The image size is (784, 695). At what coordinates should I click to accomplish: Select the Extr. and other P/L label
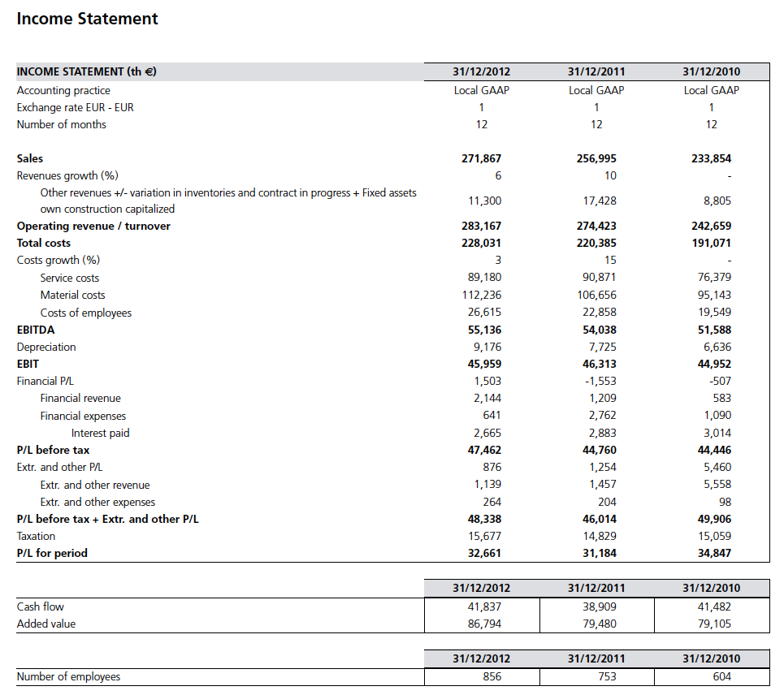pyautogui.click(x=59, y=467)
